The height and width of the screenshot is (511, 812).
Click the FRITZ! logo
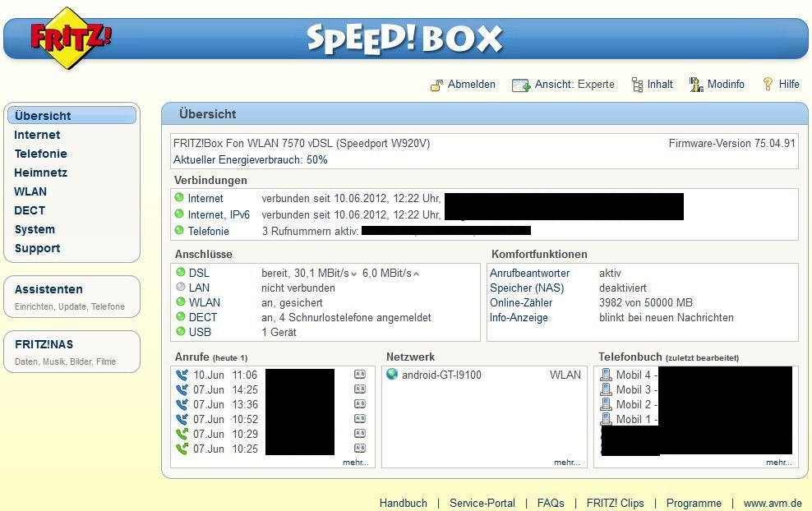coord(70,39)
